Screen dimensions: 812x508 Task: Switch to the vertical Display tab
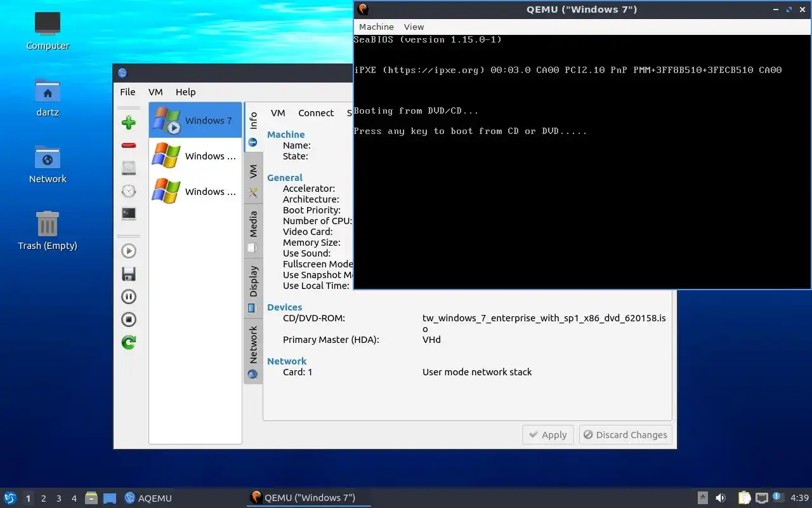click(x=253, y=288)
